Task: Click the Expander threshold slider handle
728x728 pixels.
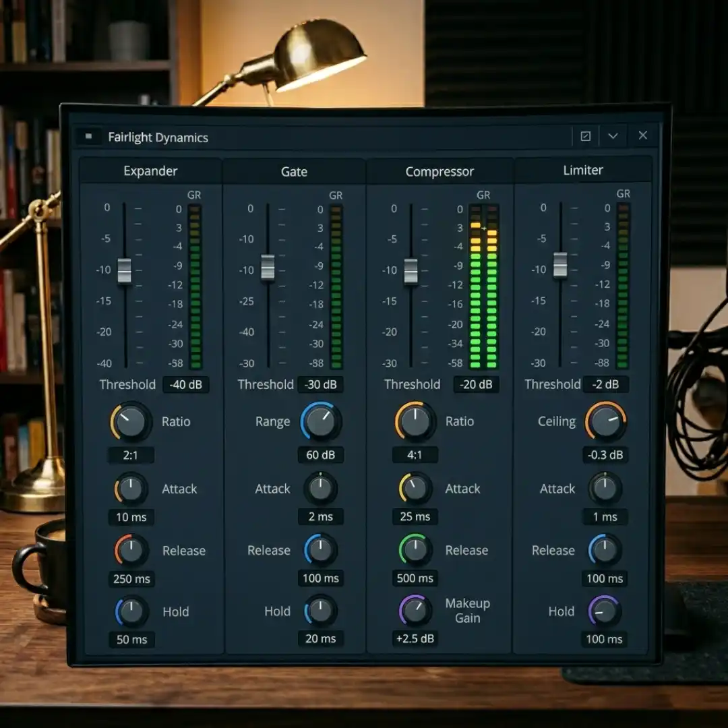Action: (125, 270)
